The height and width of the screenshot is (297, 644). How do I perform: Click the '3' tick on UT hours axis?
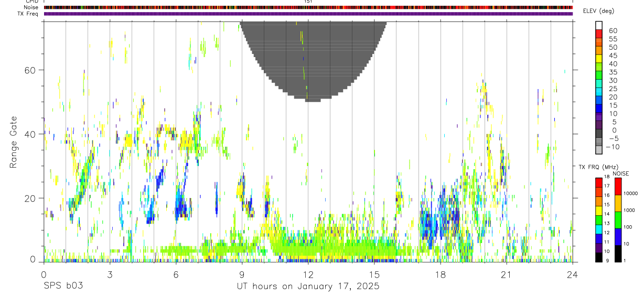pyautogui.click(x=110, y=274)
